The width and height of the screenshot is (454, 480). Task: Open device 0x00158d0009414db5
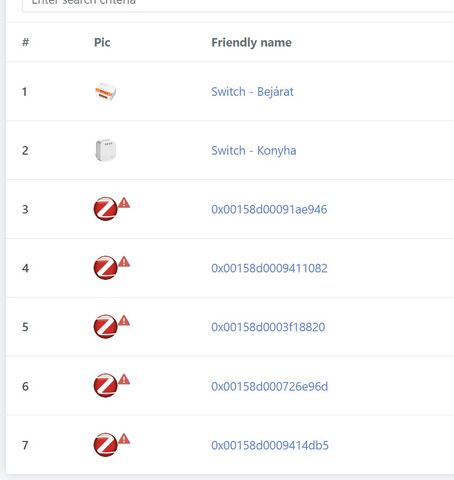270,445
